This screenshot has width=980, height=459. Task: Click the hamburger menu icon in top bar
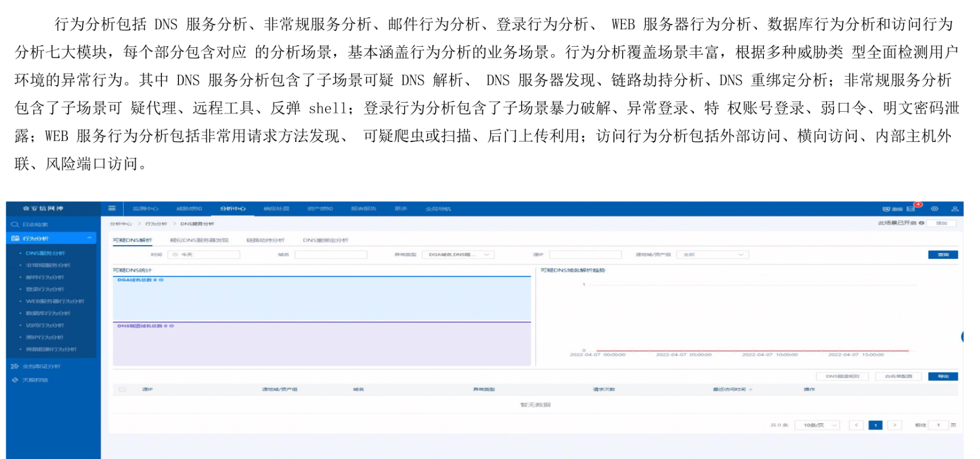coord(112,209)
